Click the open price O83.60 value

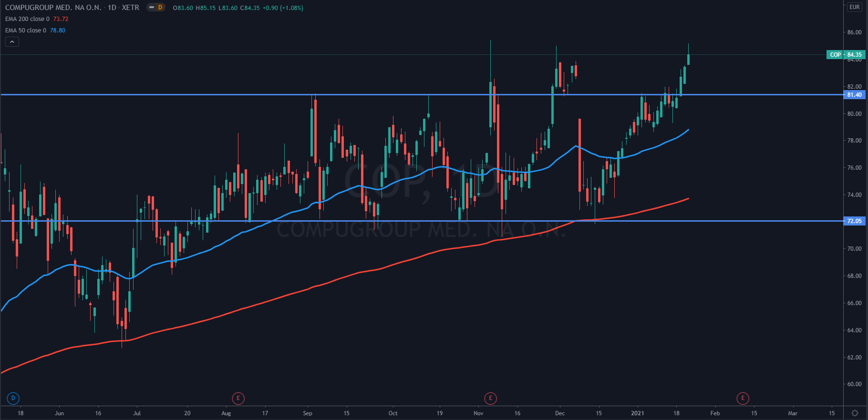(183, 8)
